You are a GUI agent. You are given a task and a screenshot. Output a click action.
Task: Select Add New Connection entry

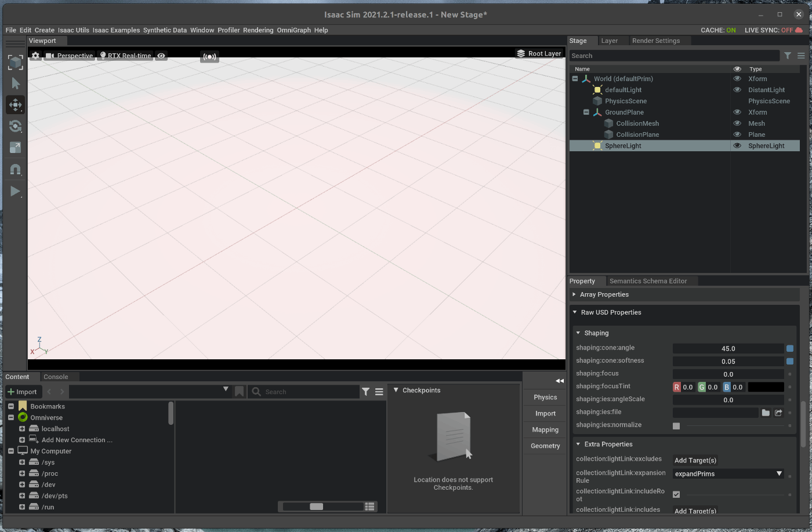[x=77, y=440]
